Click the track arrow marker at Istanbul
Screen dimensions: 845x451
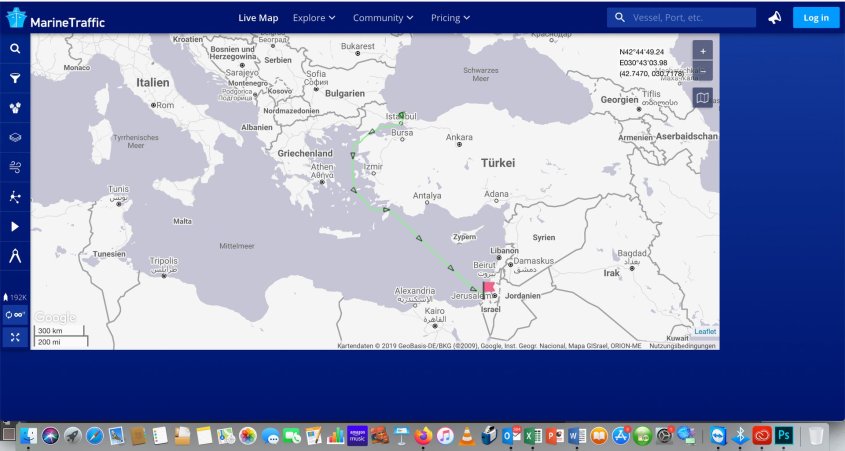[401, 115]
